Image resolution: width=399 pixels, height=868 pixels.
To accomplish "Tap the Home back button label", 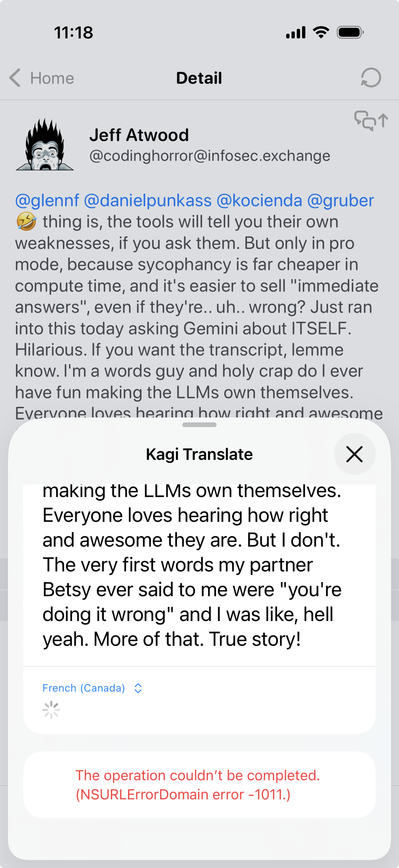I will tap(52, 78).
